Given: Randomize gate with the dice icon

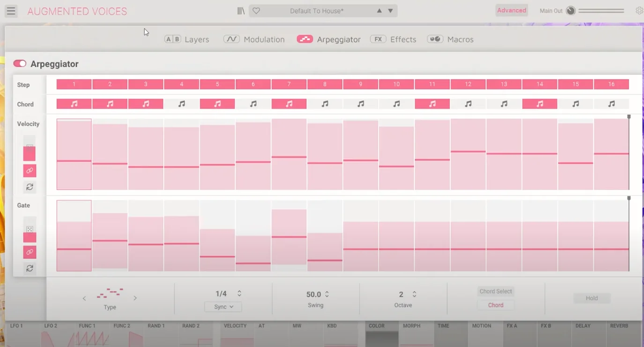Looking at the screenshot, I should click(x=30, y=229).
